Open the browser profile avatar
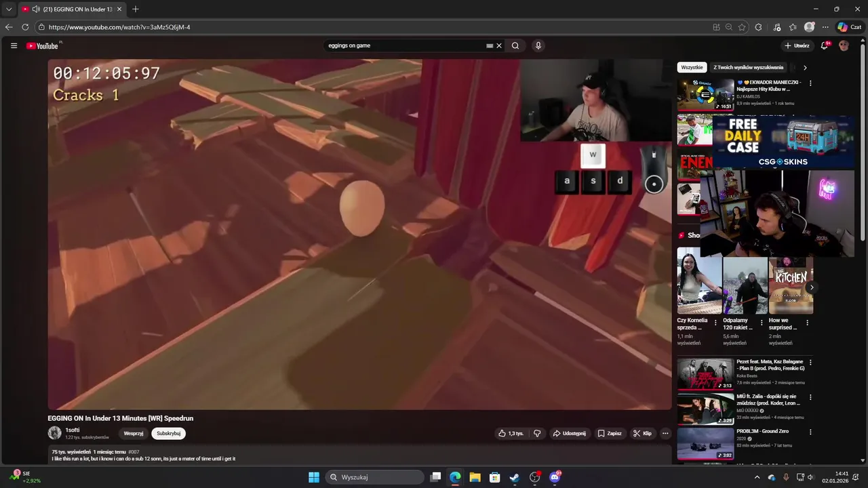Screen dimensions: 868x488 pos(809,27)
